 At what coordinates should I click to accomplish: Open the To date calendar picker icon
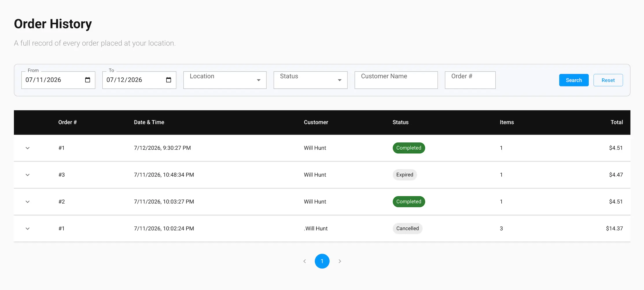(169, 80)
